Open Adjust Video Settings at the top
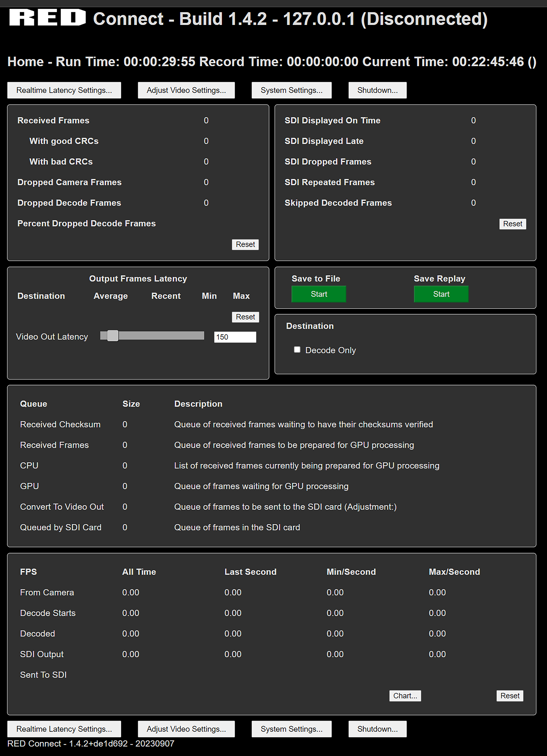 point(186,90)
